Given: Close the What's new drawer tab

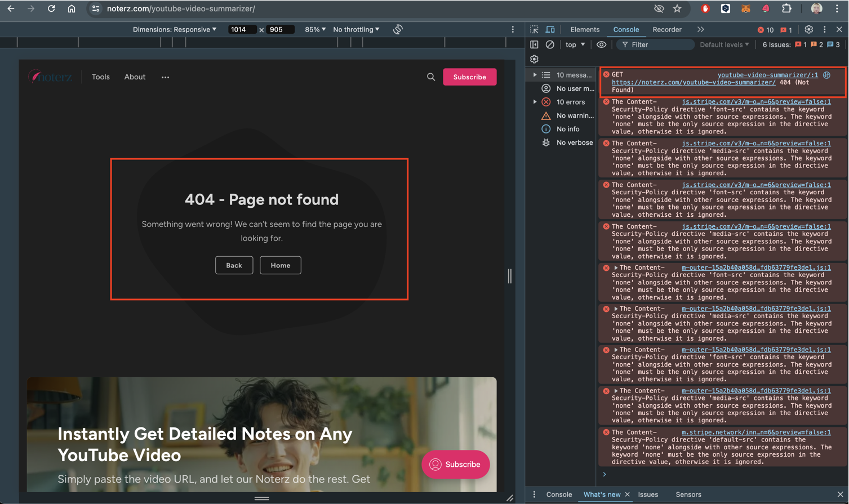Looking at the screenshot, I should coord(628,494).
